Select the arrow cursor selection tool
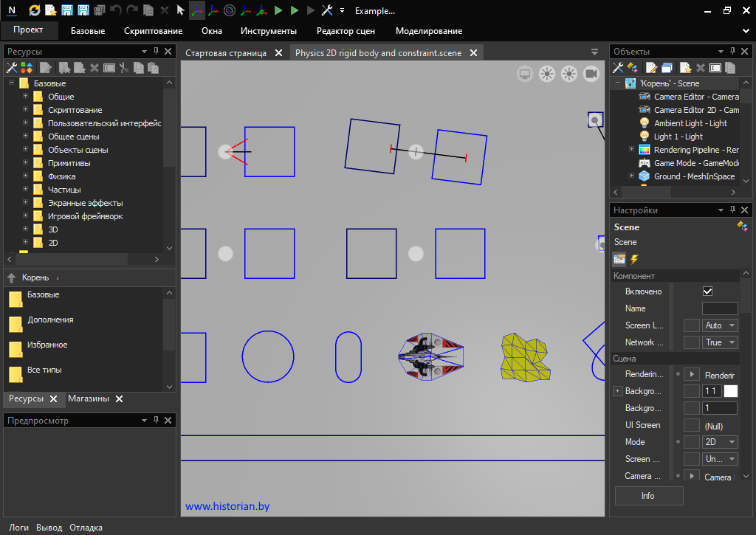Screen dimensions: 756x535 (180, 11)
